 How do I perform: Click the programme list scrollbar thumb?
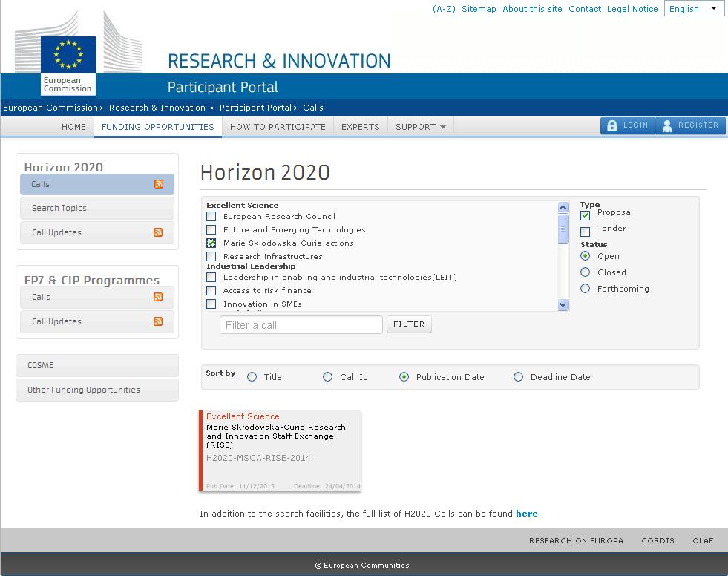click(563, 229)
